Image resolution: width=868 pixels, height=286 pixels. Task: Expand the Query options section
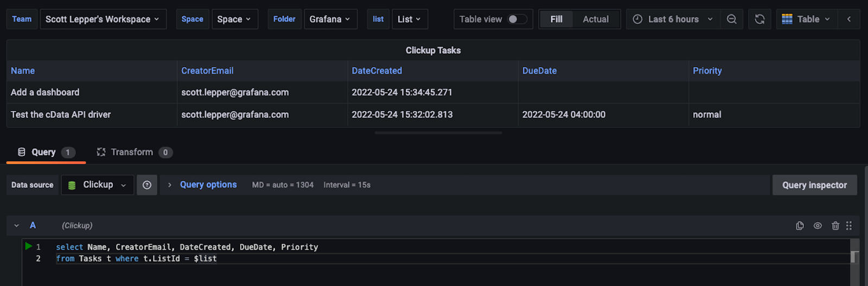click(x=208, y=185)
